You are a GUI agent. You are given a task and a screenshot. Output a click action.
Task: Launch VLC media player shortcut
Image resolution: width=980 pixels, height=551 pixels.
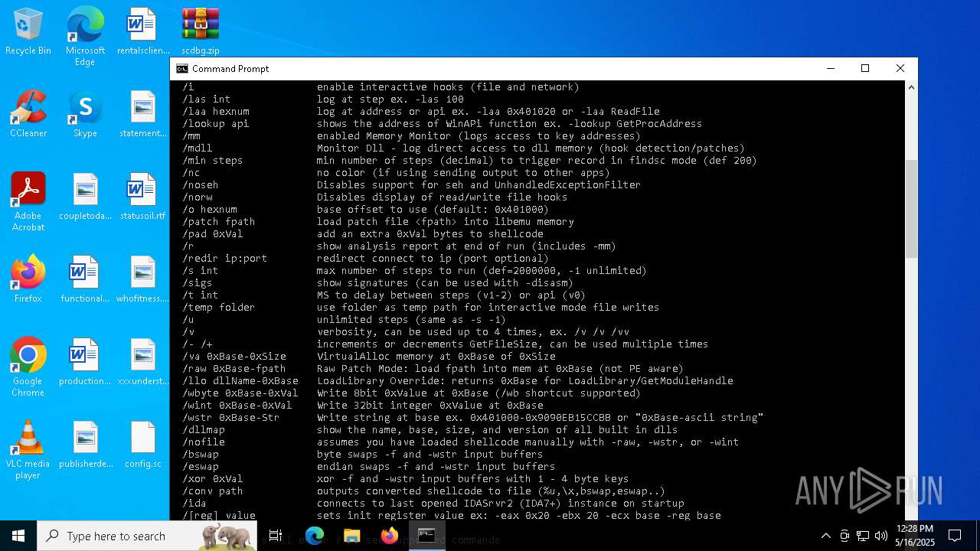point(28,450)
